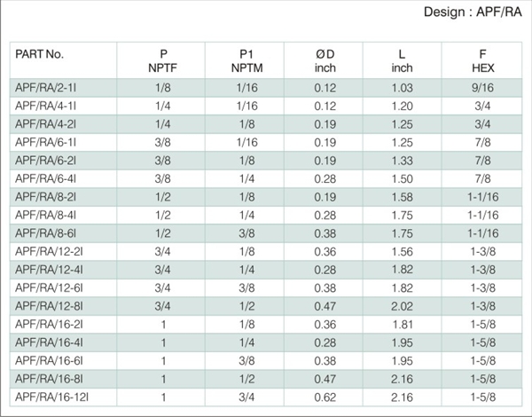Click the F HEX column header

pyautogui.click(x=483, y=61)
